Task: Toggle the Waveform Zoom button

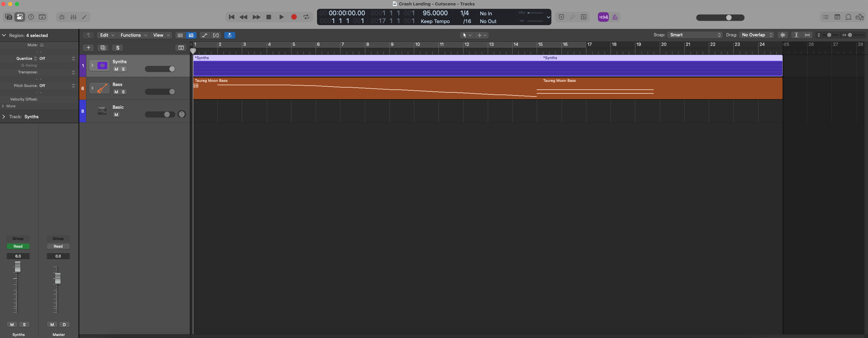Action: [783, 35]
